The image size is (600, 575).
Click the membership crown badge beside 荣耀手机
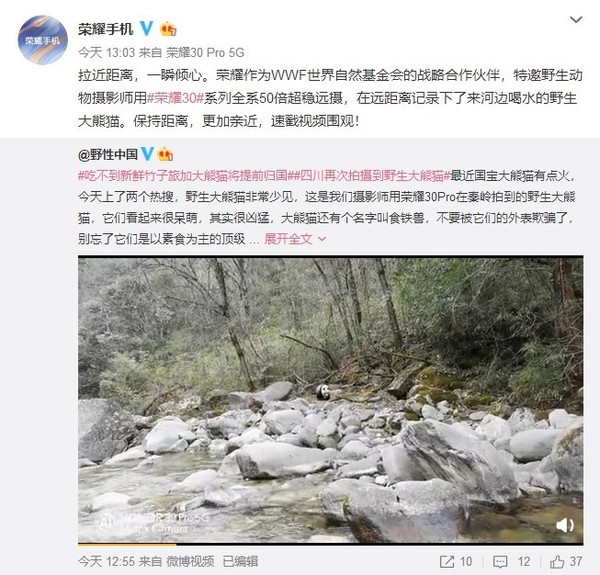pos(168,29)
